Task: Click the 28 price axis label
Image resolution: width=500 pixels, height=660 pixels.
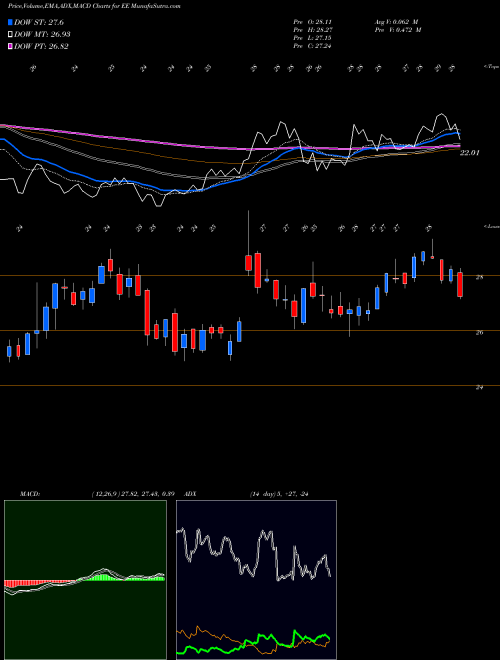Action: pos(480,277)
